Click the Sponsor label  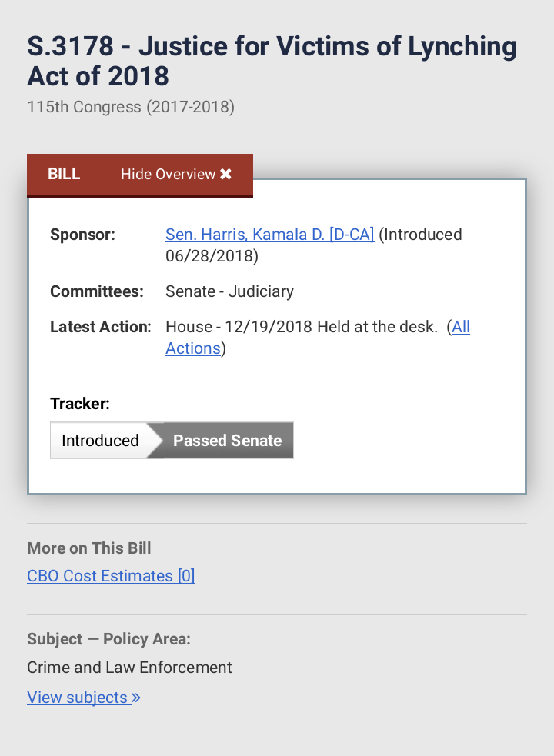[82, 235]
